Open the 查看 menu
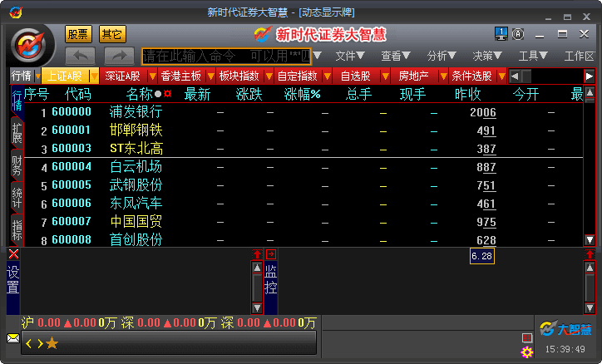Viewport: 602px width, 364px height. (x=396, y=56)
